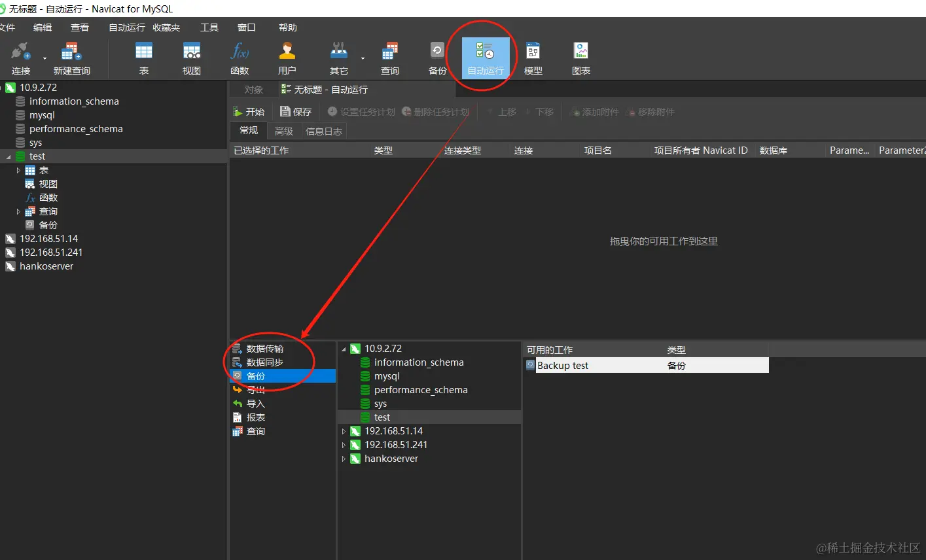
Task: Select 函数 node under test
Action: coord(48,198)
